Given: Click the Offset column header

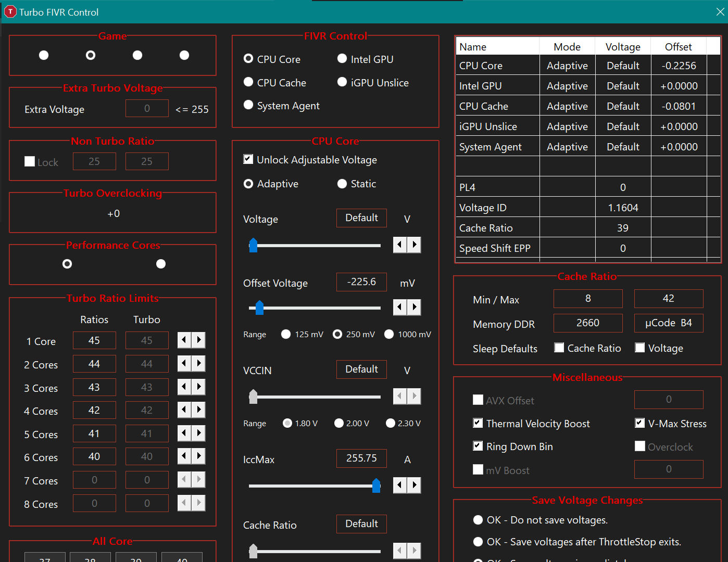Looking at the screenshot, I should coord(679,47).
